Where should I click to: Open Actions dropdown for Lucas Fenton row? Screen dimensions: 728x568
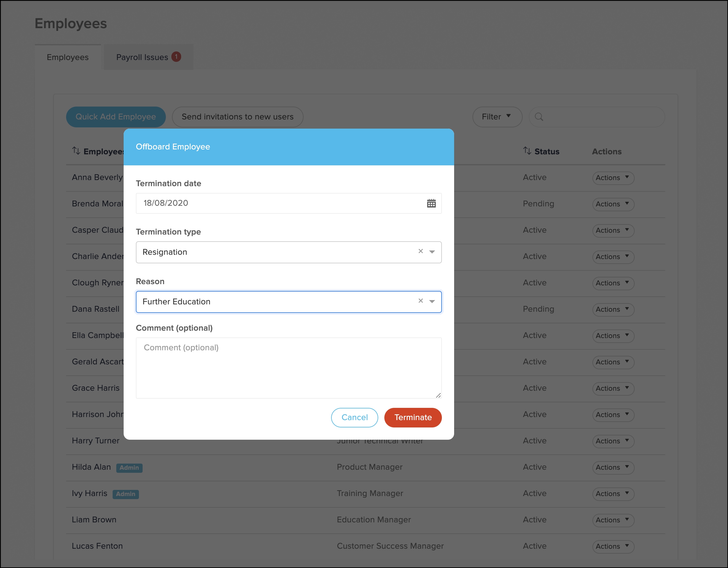[x=613, y=546]
